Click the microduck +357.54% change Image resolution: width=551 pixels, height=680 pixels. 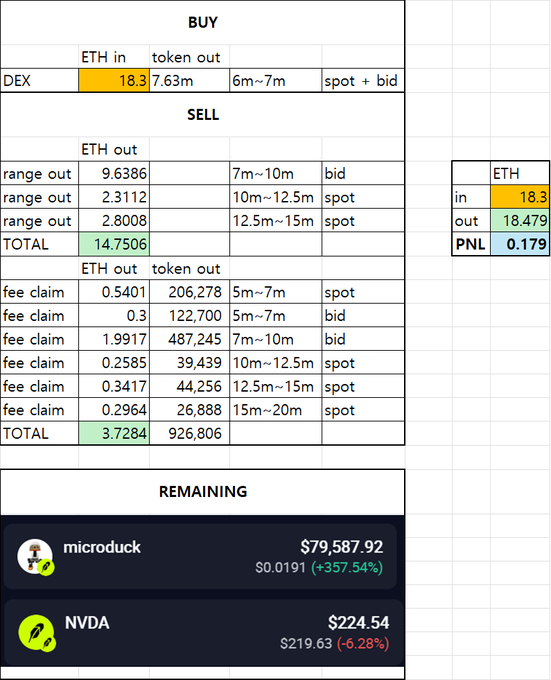coord(347,567)
